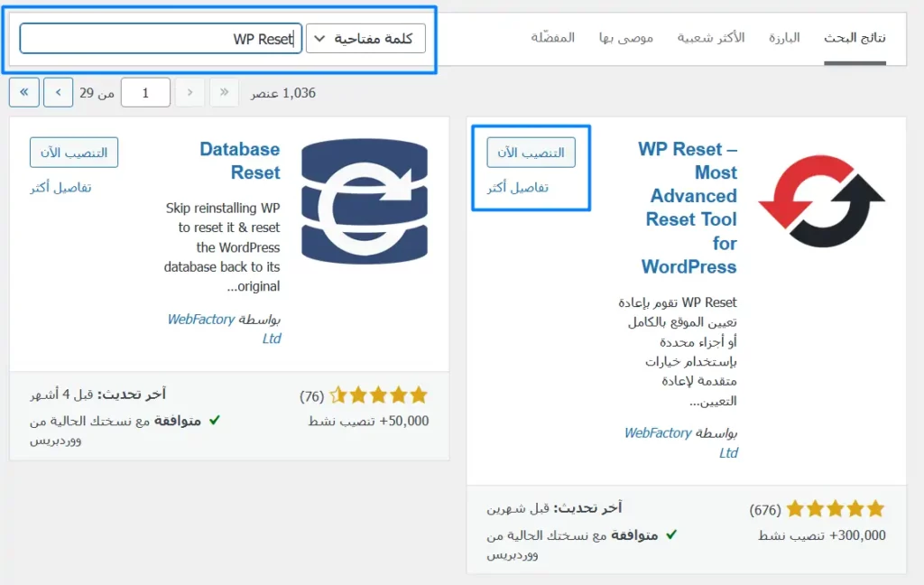The width and height of the screenshot is (924, 585).
Task: Switch to البارزة tab
Action: pos(784,38)
